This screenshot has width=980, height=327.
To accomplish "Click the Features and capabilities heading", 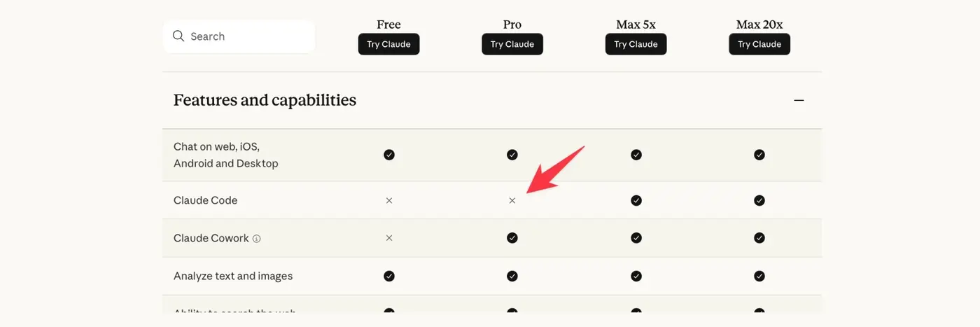I will coord(265,100).
